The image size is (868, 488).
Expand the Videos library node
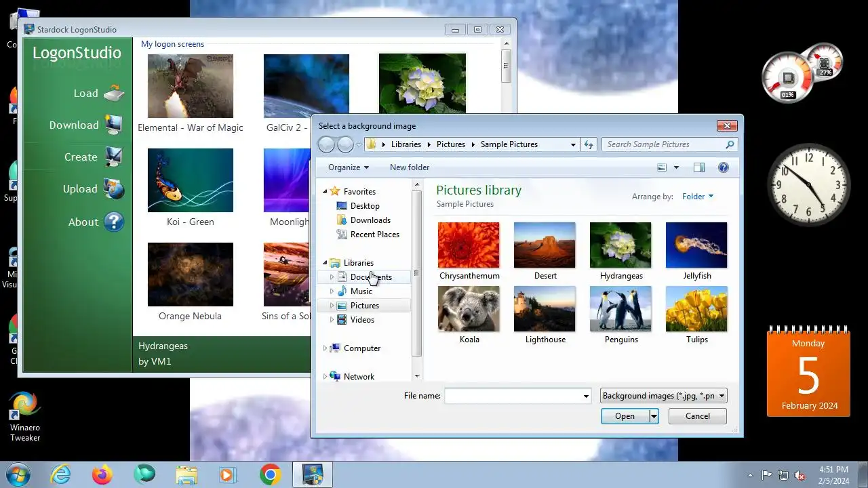pos(332,320)
